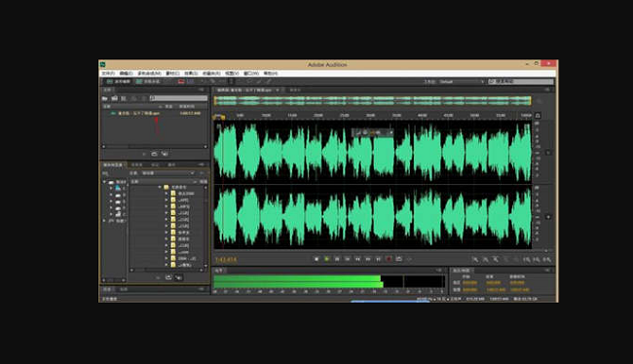Screen dimensions: 633x364
Task: Open the Levels panel options menu
Action: pos(439,271)
